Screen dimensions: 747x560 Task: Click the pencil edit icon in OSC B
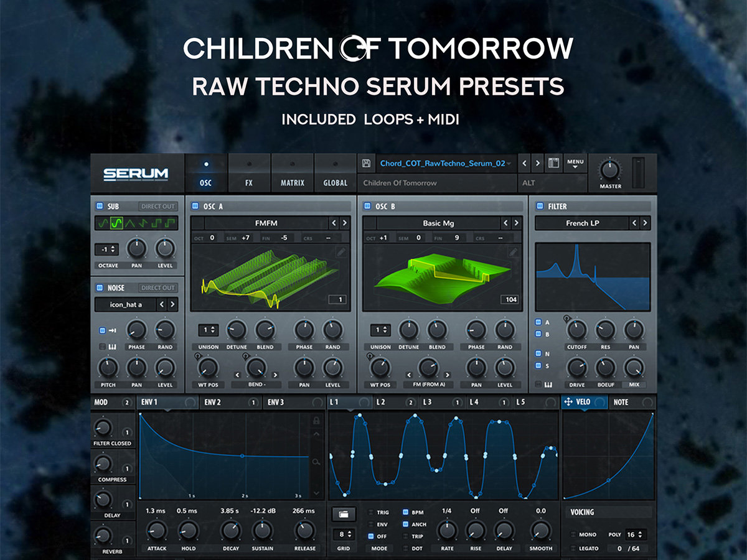tap(513, 252)
